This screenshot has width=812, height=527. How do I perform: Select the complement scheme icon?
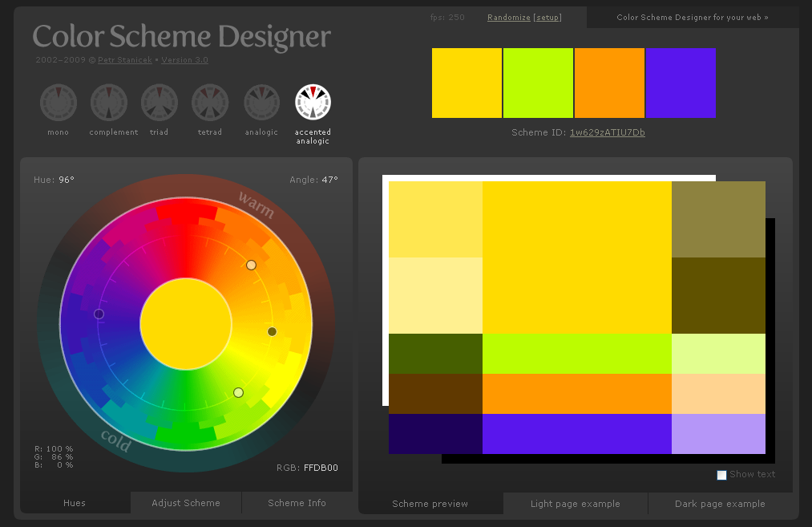[x=109, y=103]
